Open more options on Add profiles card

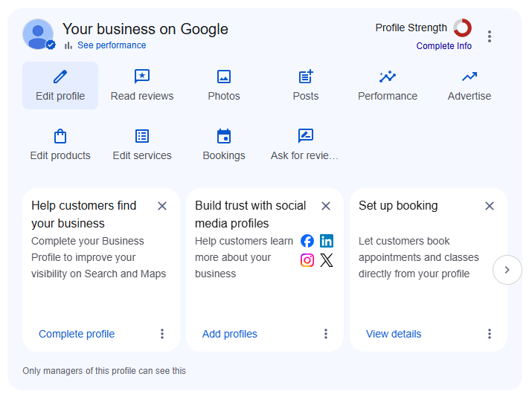point(326,334)
